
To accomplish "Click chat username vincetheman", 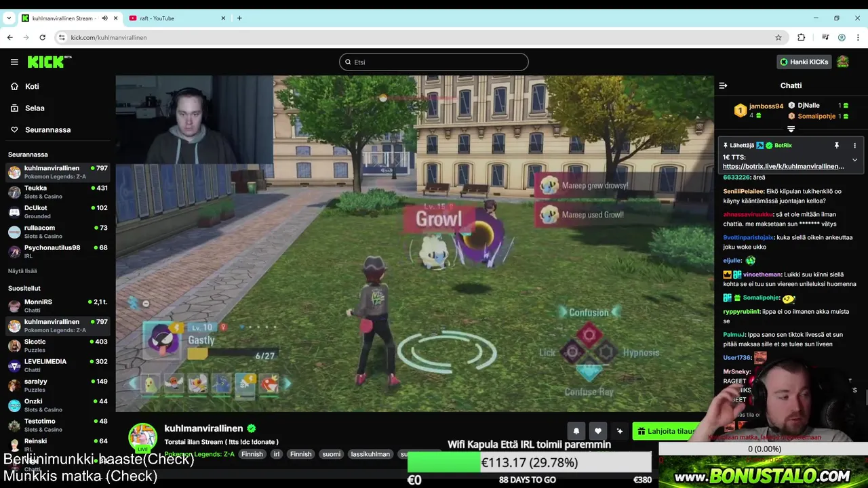I will click(x=763, y=274).
